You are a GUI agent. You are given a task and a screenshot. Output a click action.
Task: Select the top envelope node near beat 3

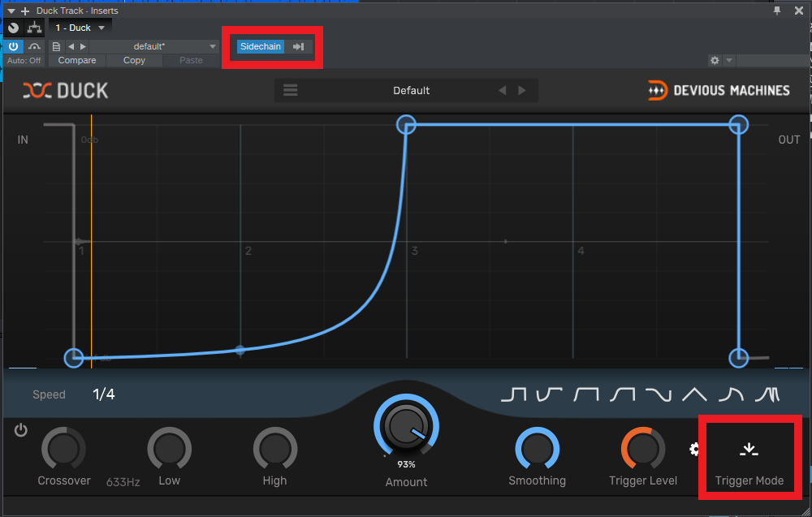coord(406,125)
